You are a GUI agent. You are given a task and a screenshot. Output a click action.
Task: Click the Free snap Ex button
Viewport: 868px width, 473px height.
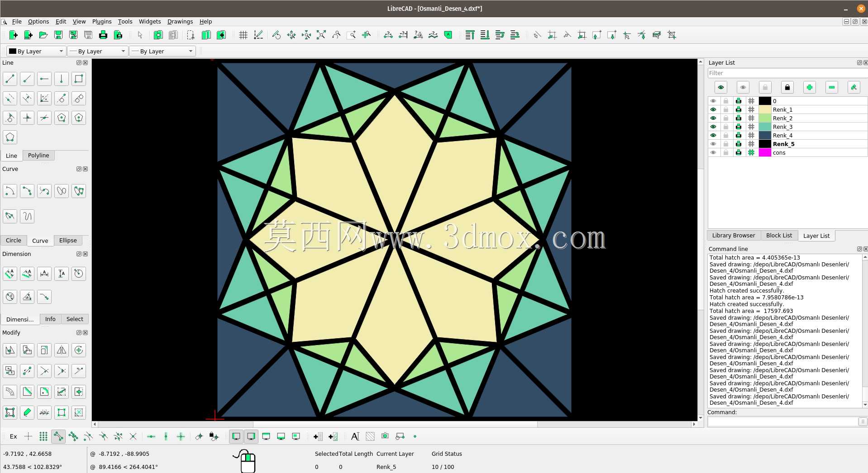[14, 436]
